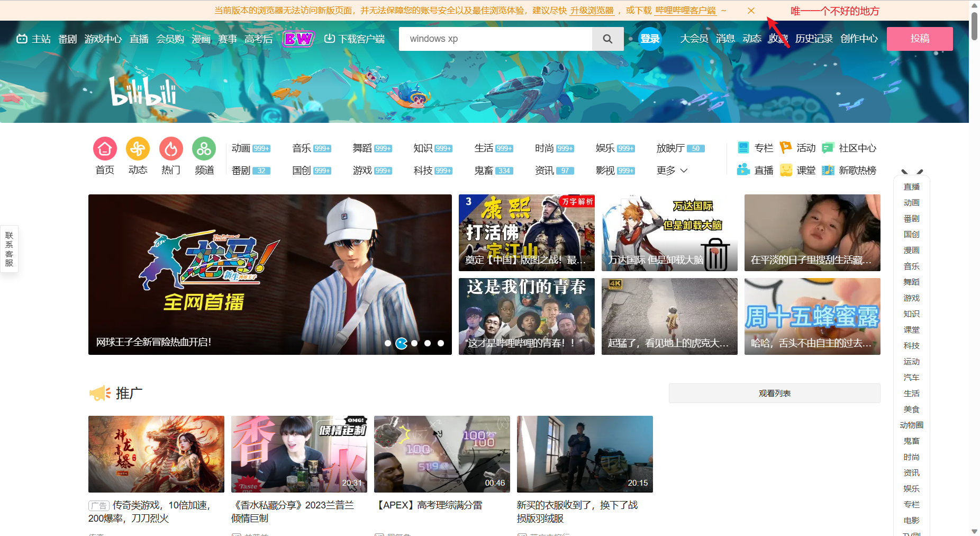Image resolution: width=980 pixels, height=536 pixels.
Task: Open 万达国际 video thumbnail
Action: point(669,233)
